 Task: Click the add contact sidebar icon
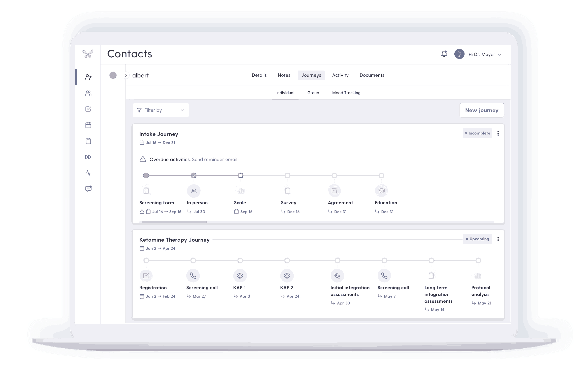point(88,77)
